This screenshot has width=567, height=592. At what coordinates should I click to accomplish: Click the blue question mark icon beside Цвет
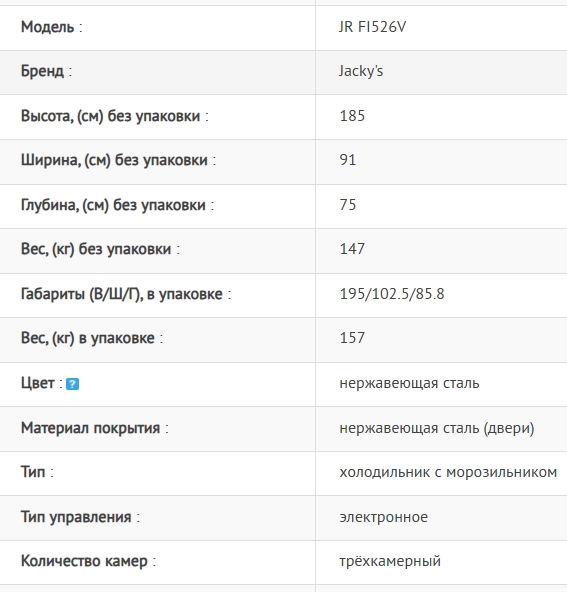coord(72,384)
